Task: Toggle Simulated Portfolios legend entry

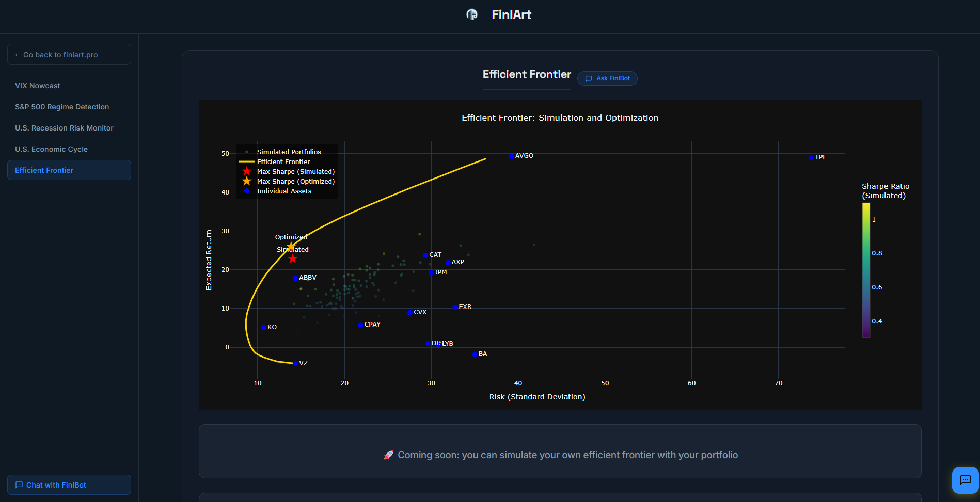Action: (x=287, y=152)
